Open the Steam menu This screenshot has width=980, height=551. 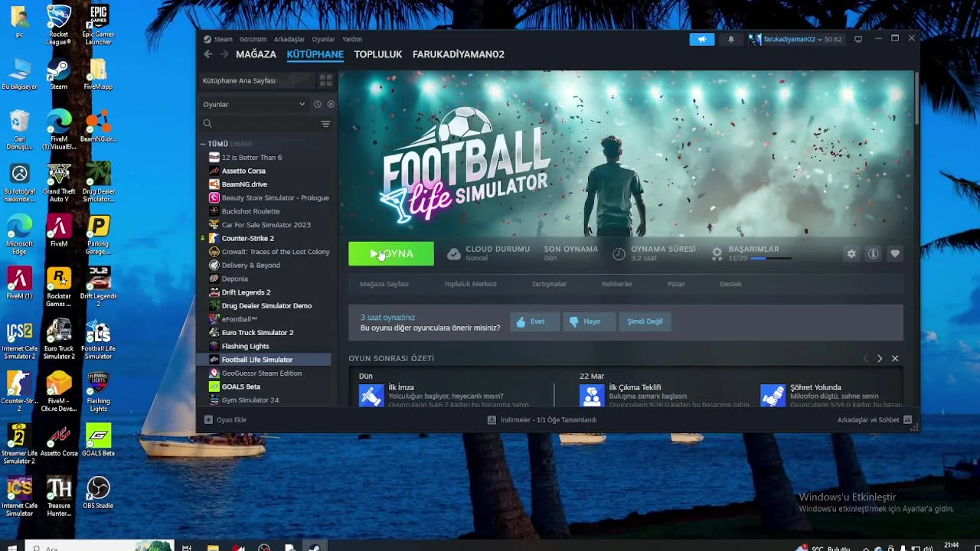point(218,39)
